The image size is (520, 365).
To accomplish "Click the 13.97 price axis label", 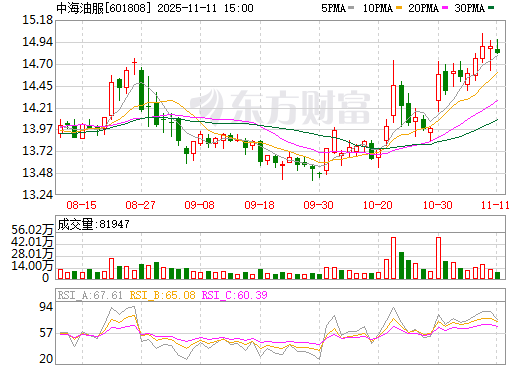I will click(x=37, y=129).
